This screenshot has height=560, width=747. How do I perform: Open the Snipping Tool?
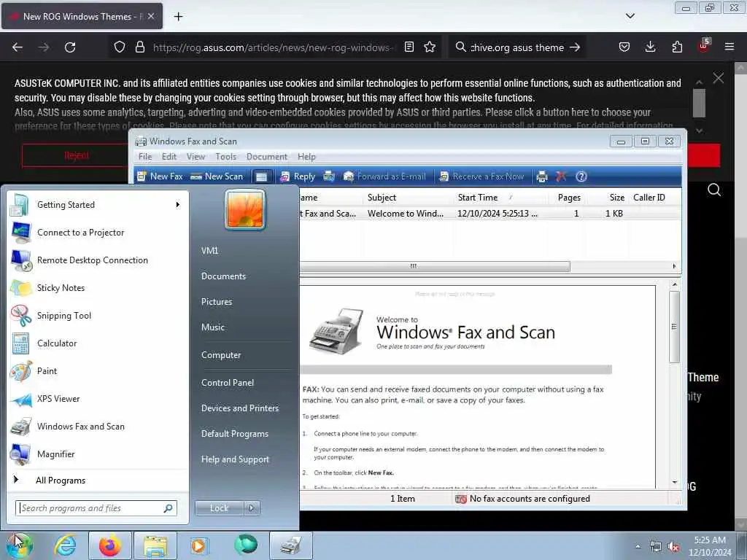point(98,315)
